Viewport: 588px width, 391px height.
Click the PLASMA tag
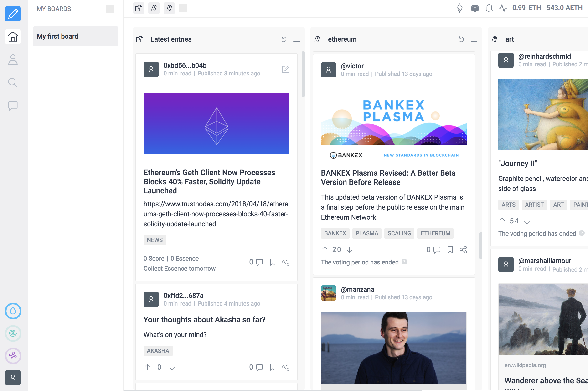point(366,233)
